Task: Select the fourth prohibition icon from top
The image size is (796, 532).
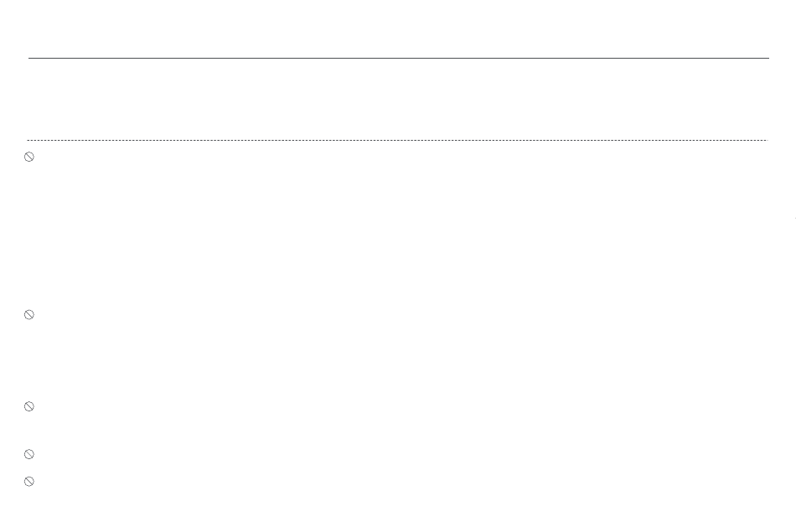Action: (29, 454)
